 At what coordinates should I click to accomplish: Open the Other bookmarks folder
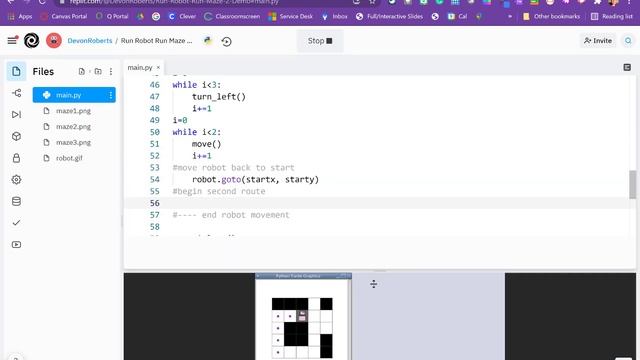(551, 16)
